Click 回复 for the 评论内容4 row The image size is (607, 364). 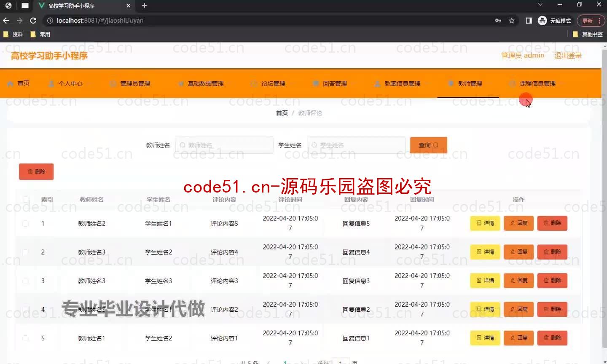(x=519, y=252)
